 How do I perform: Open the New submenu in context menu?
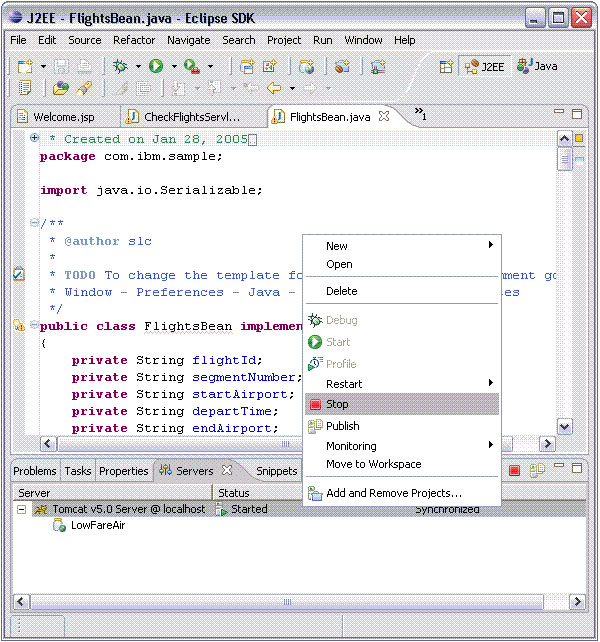click(x=402, y=246)
